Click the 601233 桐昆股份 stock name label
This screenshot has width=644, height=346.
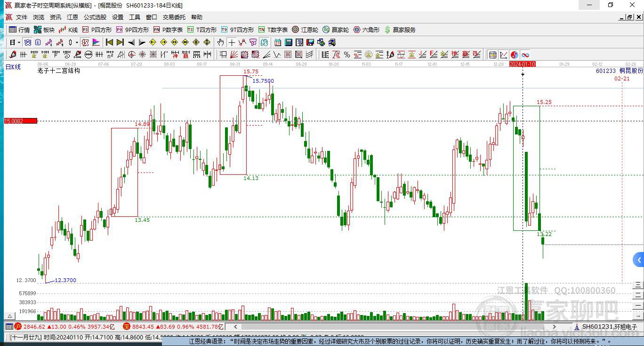pos(619,71)
